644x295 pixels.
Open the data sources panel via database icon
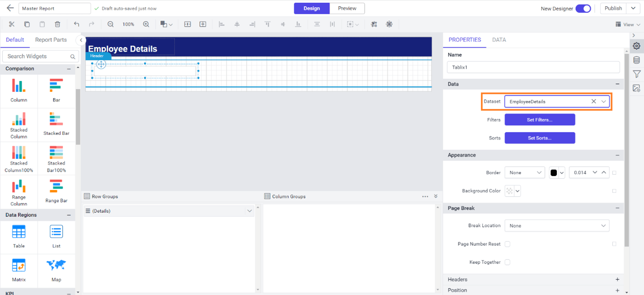pyautogui.click(x=636, y=60)
